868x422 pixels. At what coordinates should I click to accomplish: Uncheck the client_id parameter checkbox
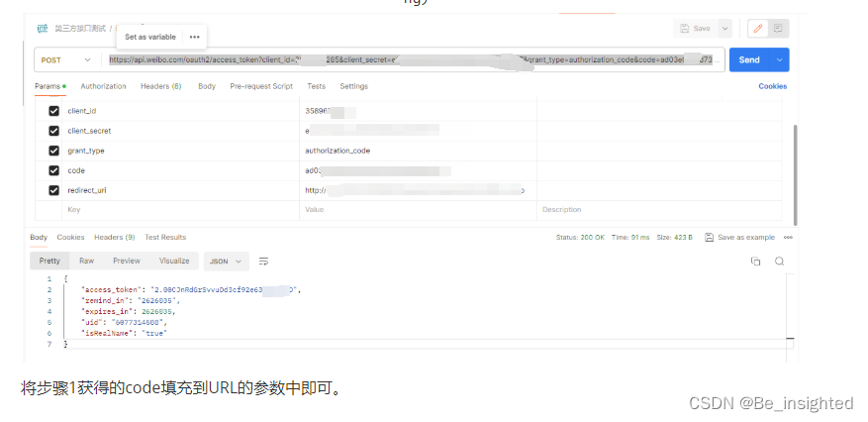pos(53,111)
